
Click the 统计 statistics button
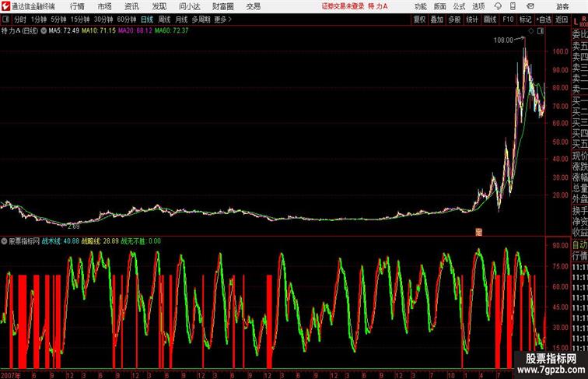472,19
